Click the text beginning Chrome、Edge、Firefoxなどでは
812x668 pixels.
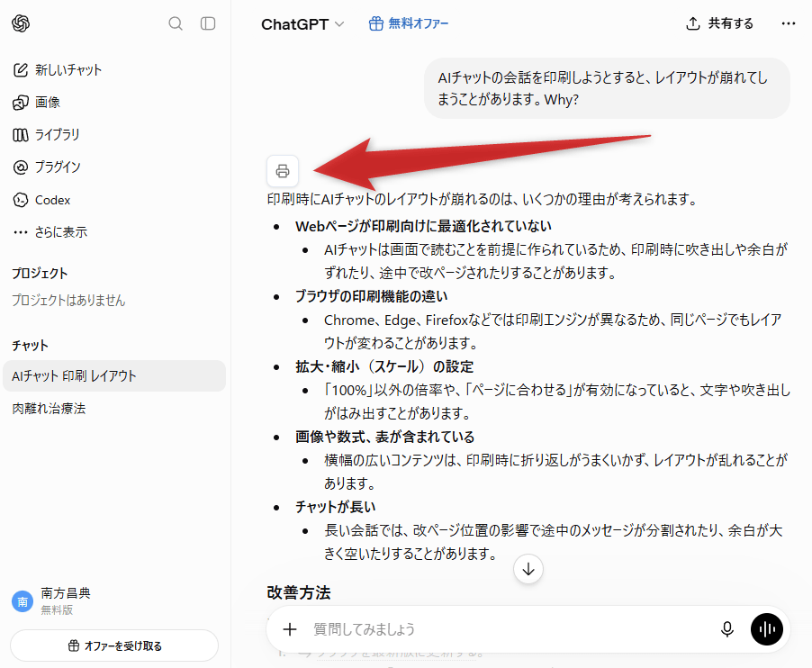(553, 331)
